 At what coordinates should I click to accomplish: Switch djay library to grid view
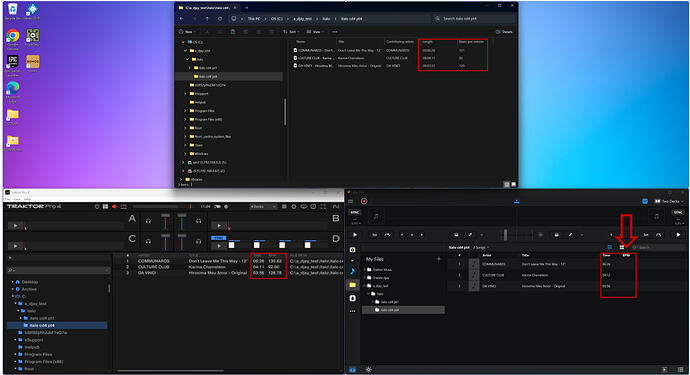(622, 247)
